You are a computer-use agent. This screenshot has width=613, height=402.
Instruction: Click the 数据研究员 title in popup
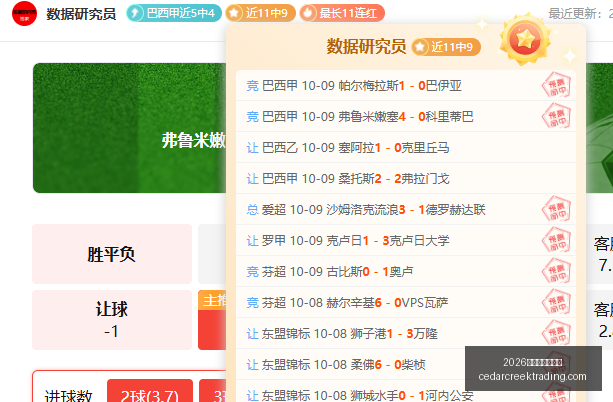pyautogui.click(x=366, y=47)
